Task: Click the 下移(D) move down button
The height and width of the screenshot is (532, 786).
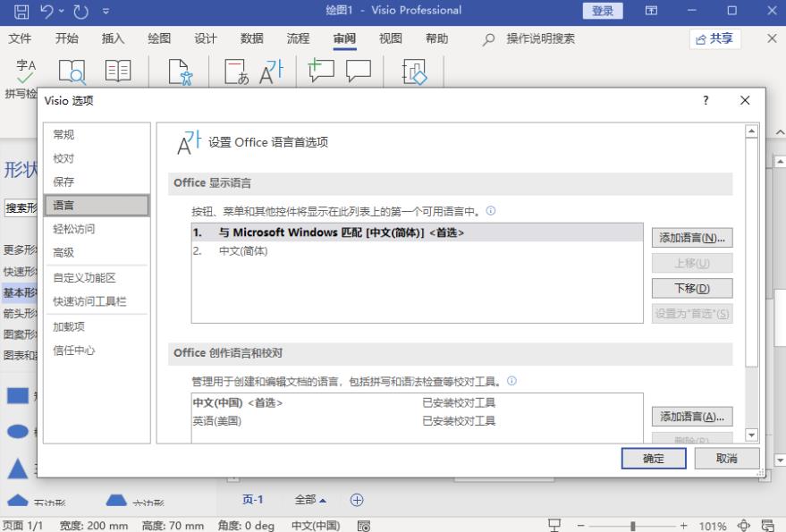Action: (x=692, y=288)
